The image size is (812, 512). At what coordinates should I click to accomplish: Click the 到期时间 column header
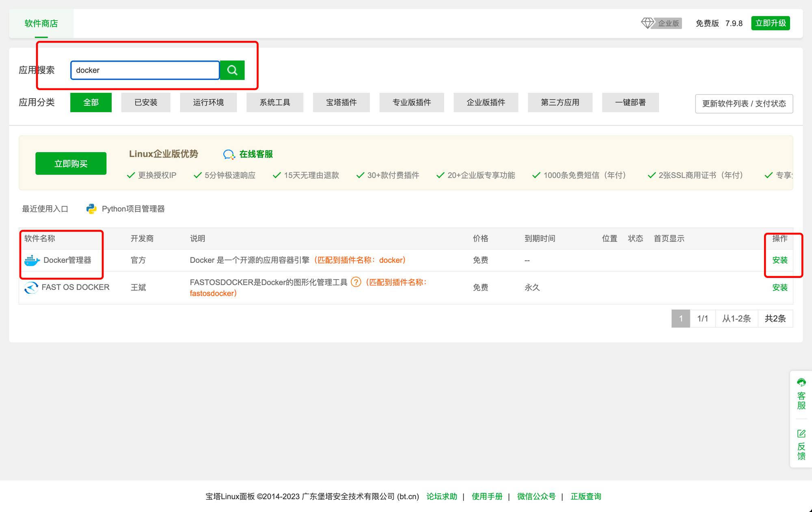pos(540,239)
